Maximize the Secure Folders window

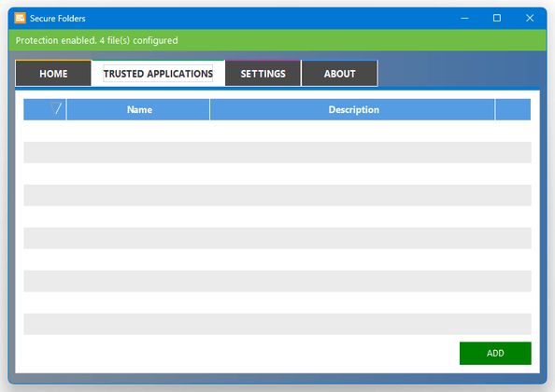(497, 18)
